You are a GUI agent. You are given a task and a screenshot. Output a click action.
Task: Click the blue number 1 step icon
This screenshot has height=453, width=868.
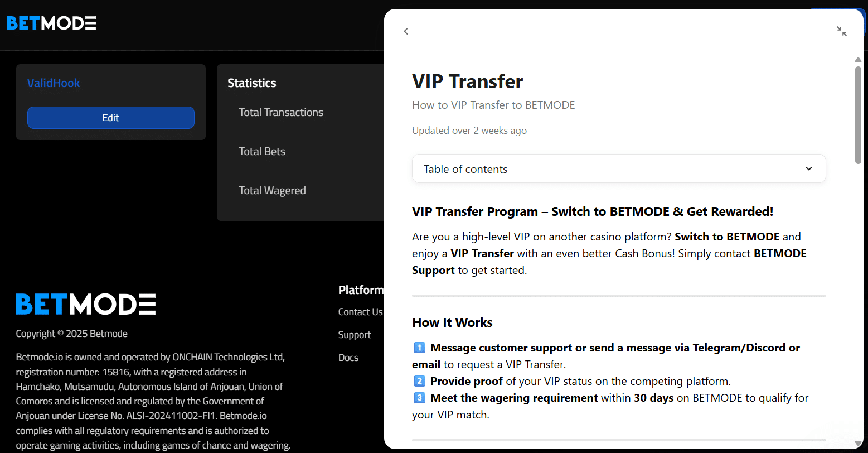pyautogui.click(x=420, y=348)
